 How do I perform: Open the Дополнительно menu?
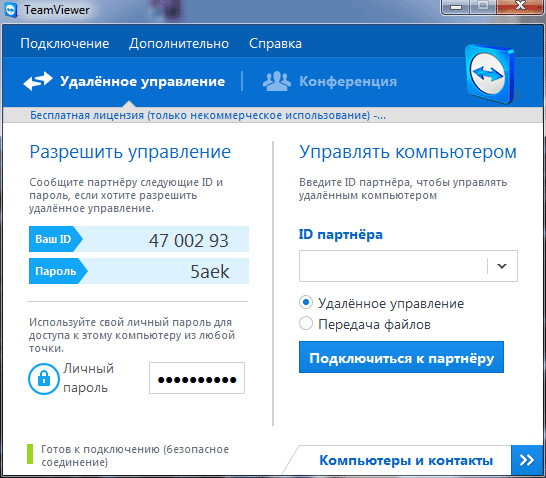[x=179, y=44]
